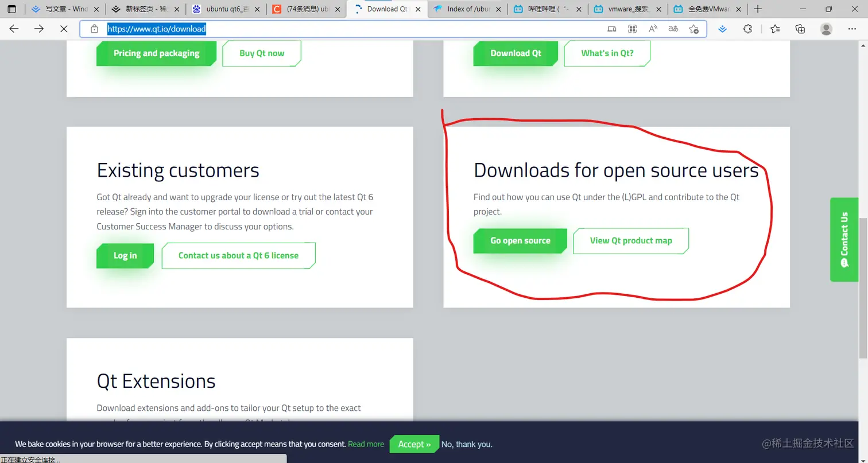Open browser Settings and more menu

click(852, 29)
